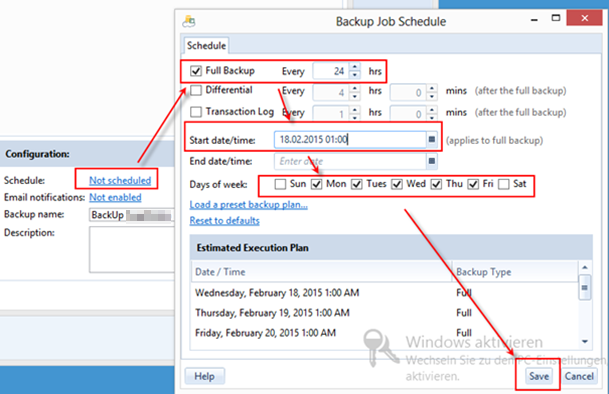609x394 pixels.
Task: Open calendar picker for End date/time
Action: point(432,161)
